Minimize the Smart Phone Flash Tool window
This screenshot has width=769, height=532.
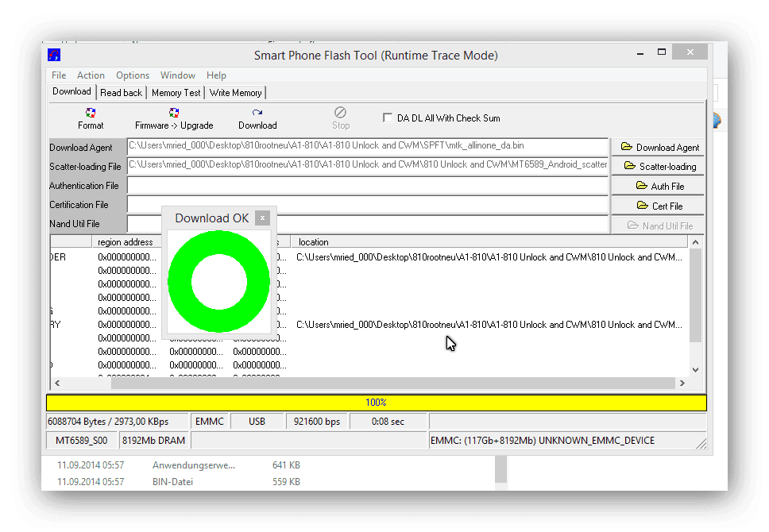640,53
